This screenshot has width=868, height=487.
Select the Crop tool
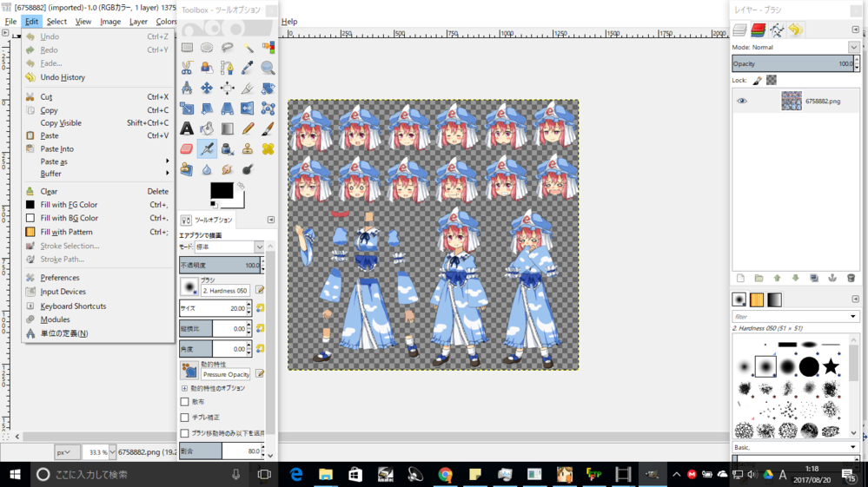pyautogui.click(x=248, y=88)
